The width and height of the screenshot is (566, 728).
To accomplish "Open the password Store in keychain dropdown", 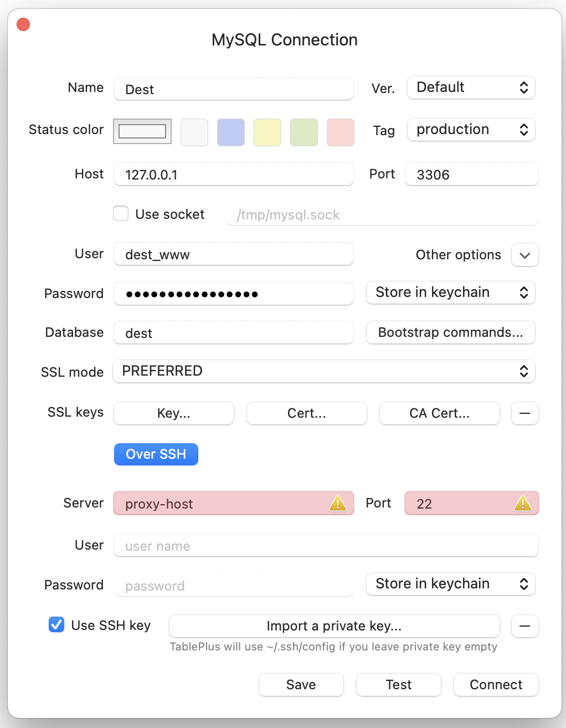I will [x=450, y=293].
